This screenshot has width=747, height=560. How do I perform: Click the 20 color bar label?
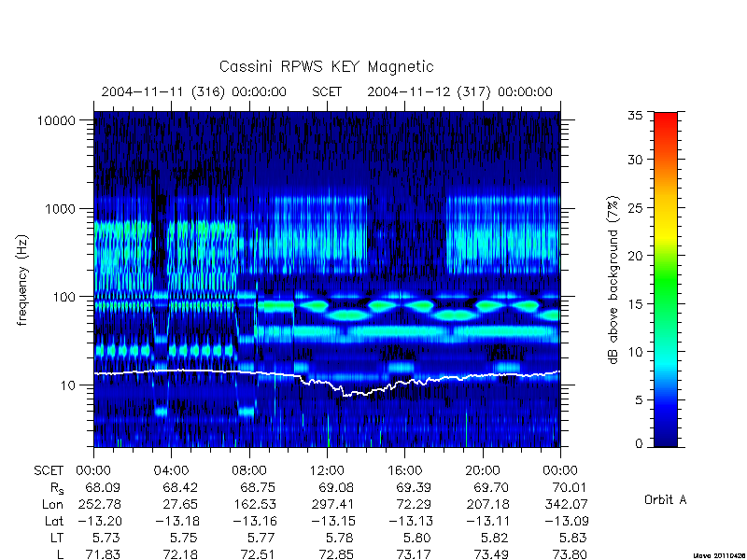click(x=635, y=256)
